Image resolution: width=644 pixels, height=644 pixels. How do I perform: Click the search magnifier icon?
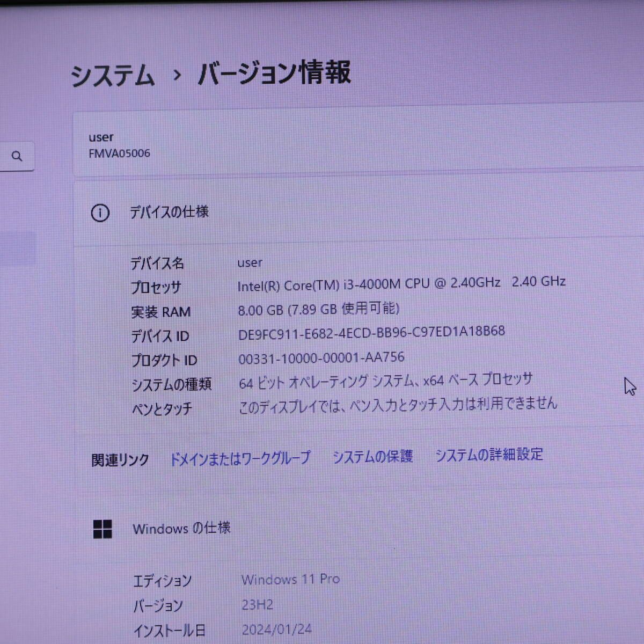pos(17,156)
